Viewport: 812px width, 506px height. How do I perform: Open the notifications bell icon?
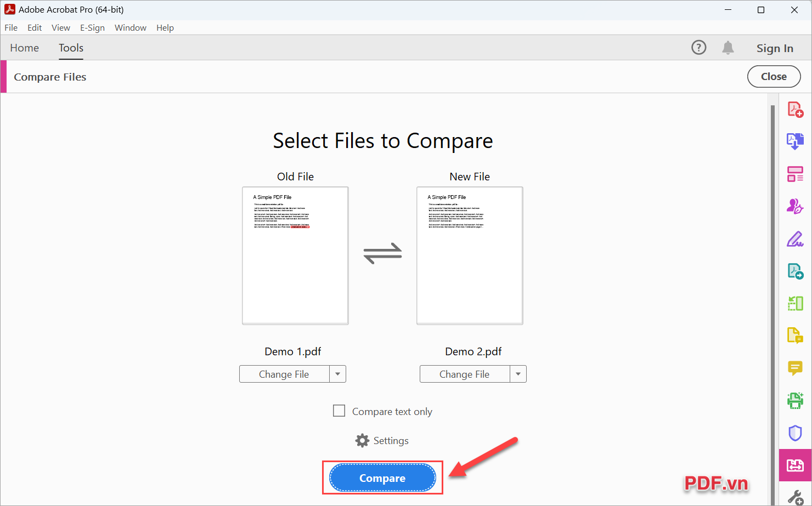(x=728, y=48)
